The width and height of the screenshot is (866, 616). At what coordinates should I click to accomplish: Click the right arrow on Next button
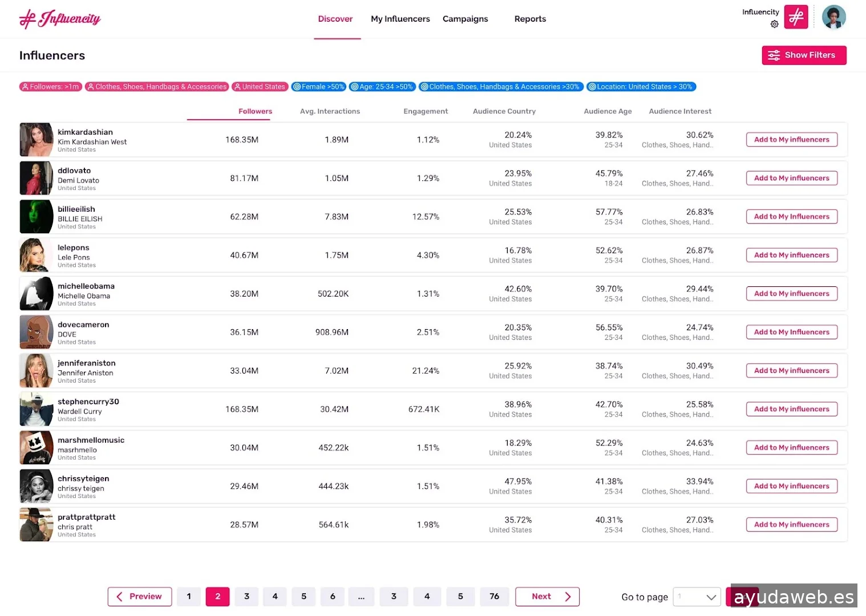568,597
